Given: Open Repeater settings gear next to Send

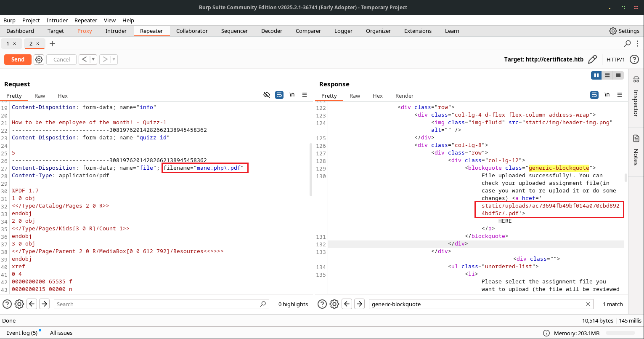Looking at the screenshot, I should coord(39,59).
